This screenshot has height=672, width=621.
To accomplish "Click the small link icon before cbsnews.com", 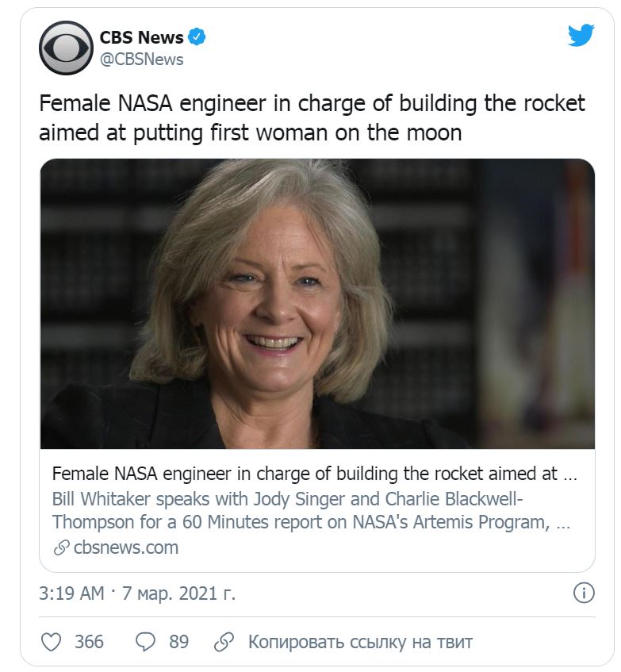I will click(60, 547).
